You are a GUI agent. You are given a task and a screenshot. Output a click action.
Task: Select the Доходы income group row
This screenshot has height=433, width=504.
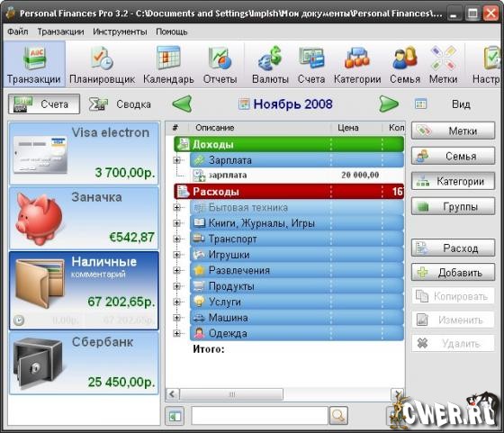[x=289, y=144]
